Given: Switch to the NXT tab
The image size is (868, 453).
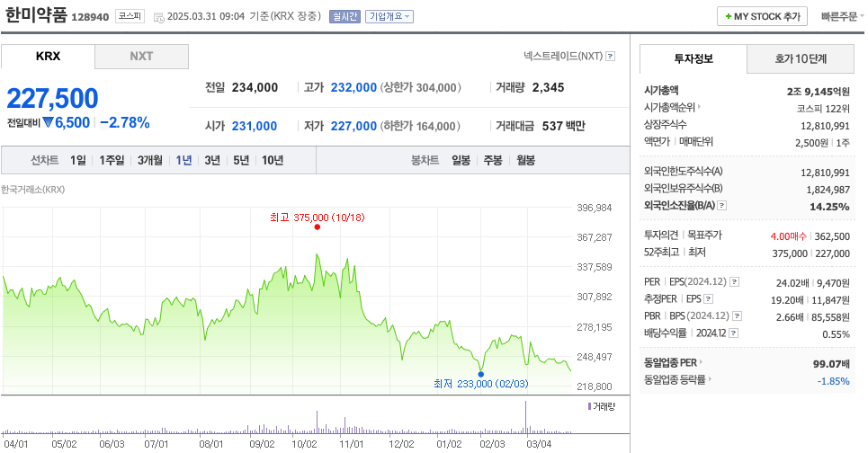Looking at the screenshot, I should click(x=141, y=57).
